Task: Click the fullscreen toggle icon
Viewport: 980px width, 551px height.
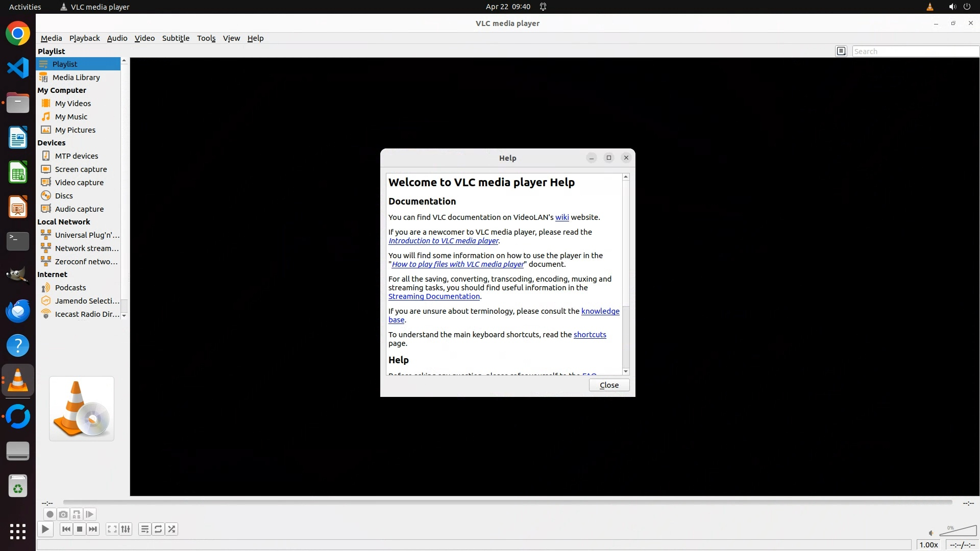Action: pyautogui.click(x=112, y=529)
